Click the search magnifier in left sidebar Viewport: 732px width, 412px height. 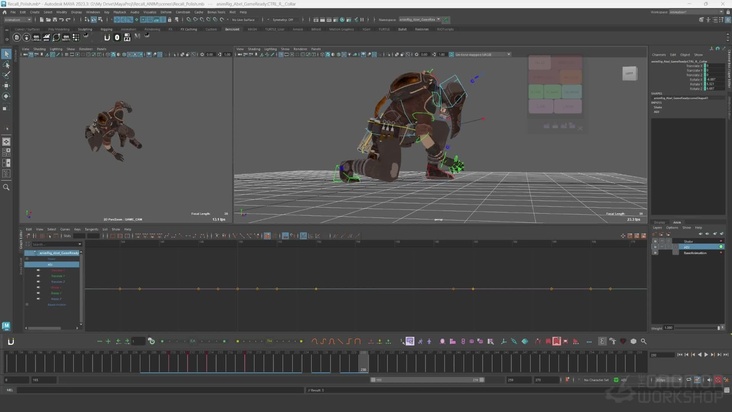[x=6, y=187]
